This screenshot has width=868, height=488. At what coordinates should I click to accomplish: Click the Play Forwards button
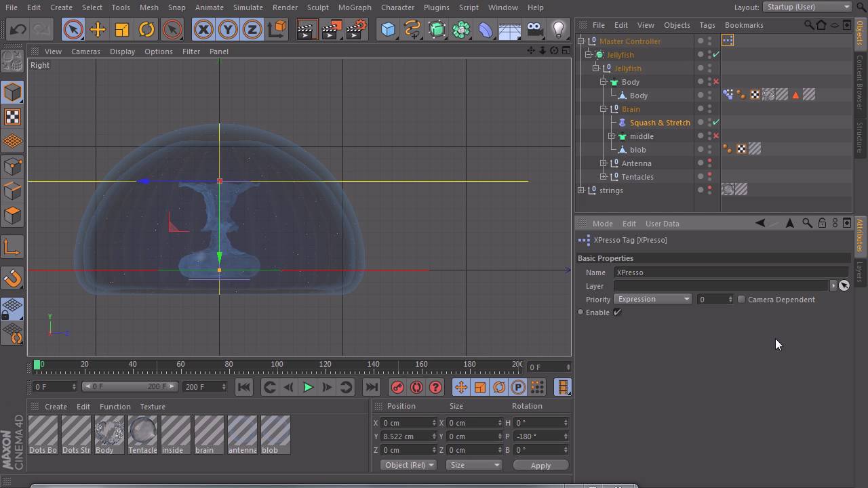(308, 387)
